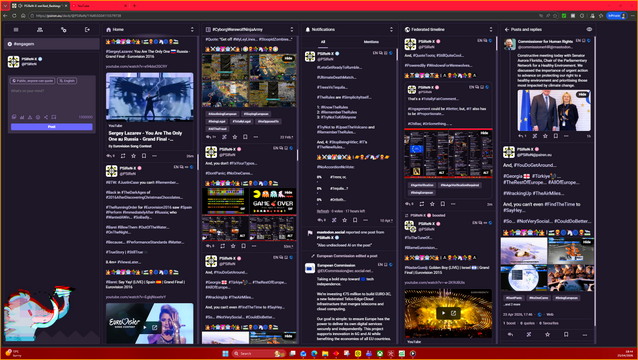Click the Windows taskbar Search box
The image size is (638, 360).
tap(258, 353)
